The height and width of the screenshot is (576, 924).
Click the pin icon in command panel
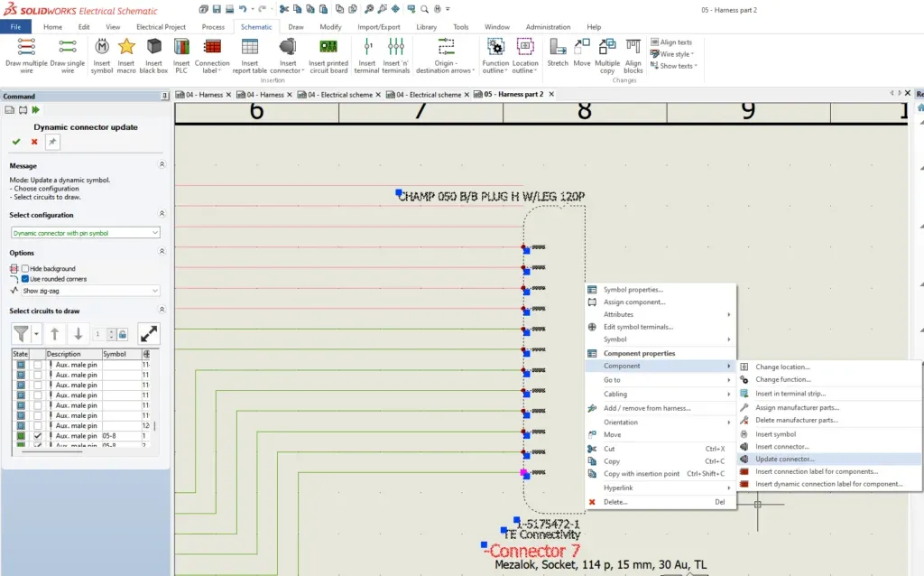tap(52, 142)
